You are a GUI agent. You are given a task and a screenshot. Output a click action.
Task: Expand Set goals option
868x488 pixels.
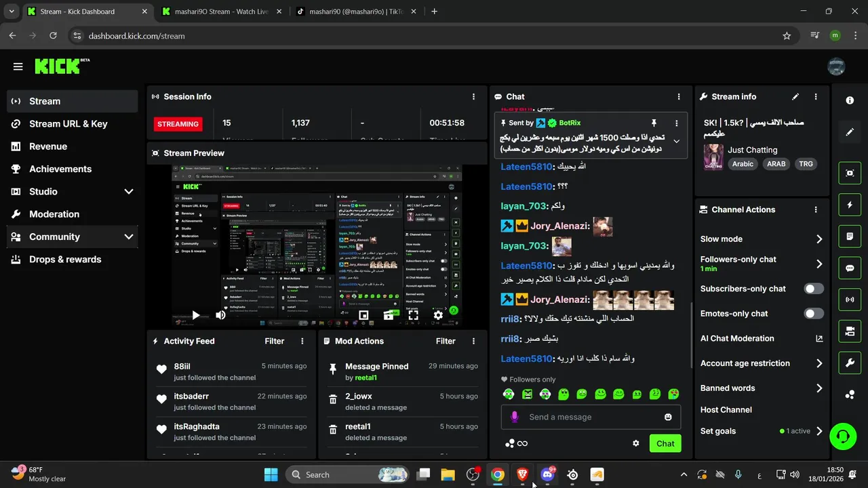pos(819,431)
